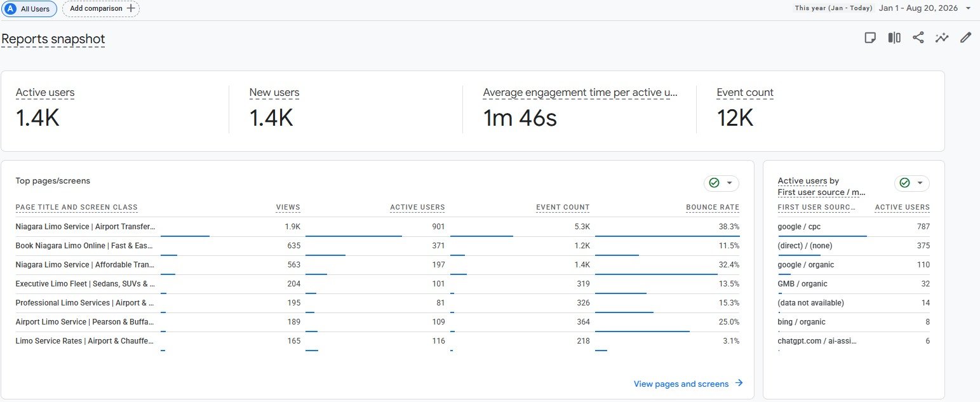Click the (direct) / (none) source row
Image resolution: width=980 pixels, height=402 pixels.
click(x=854, y=246)
